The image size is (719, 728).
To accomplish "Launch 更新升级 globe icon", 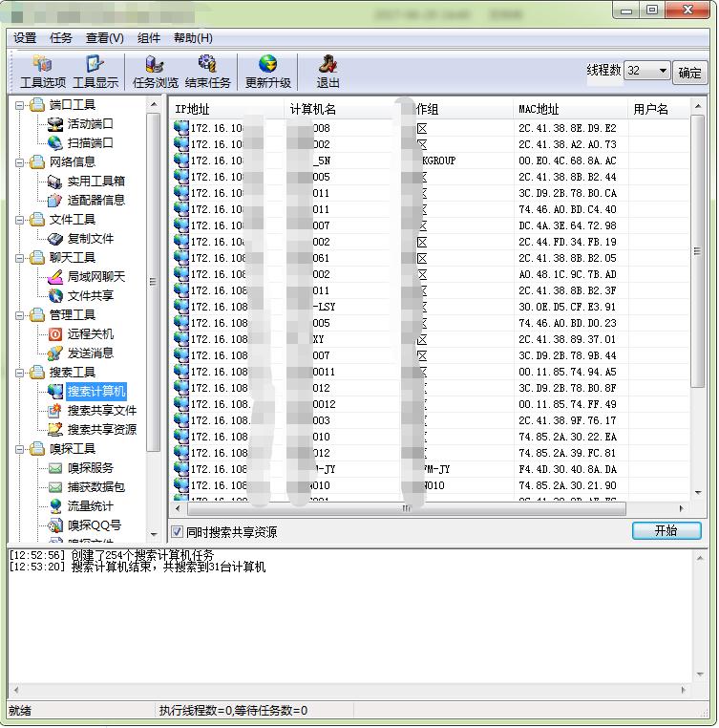I will point(267,72).
